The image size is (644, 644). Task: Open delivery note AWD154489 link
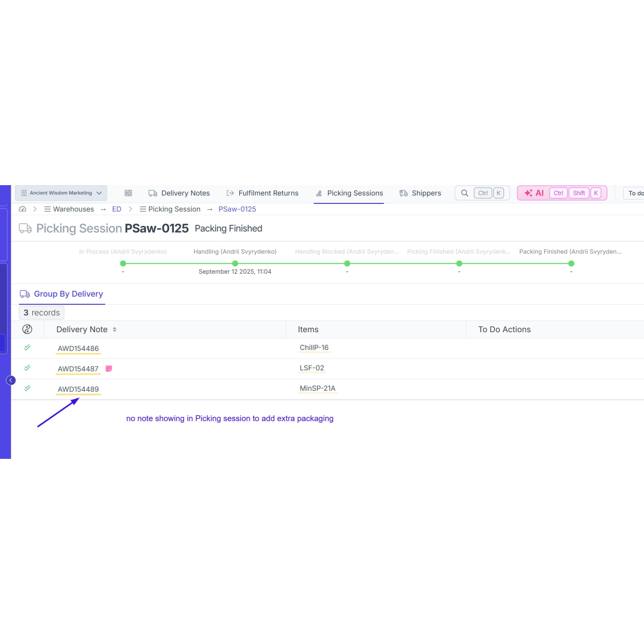tap(78, 390)
